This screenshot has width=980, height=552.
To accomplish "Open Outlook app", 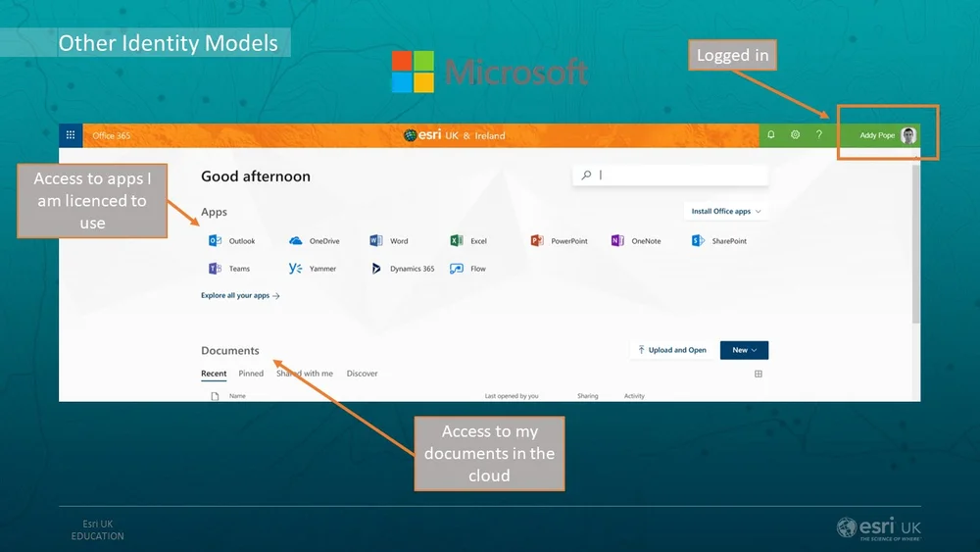I will (231, 240).
